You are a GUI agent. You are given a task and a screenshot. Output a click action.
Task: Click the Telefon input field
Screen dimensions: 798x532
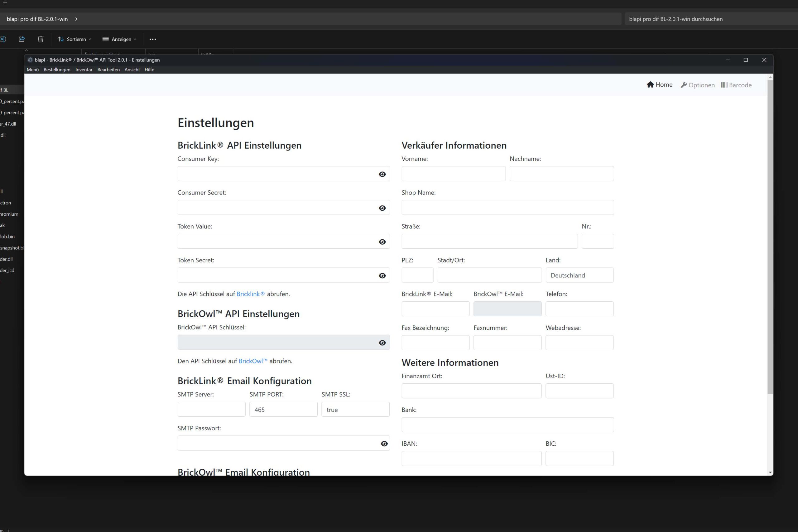pos(579,309)
